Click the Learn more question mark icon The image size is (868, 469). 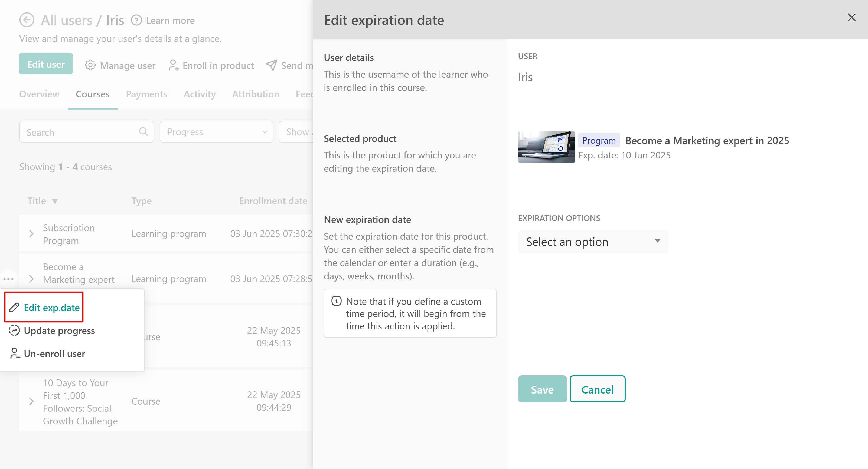[136, 20]
